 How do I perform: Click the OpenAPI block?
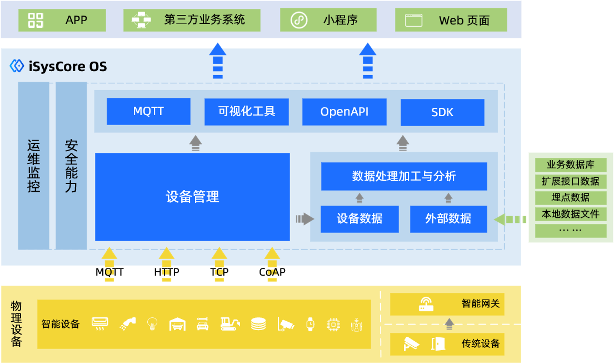pyautogui.click(x=344, y=112)
